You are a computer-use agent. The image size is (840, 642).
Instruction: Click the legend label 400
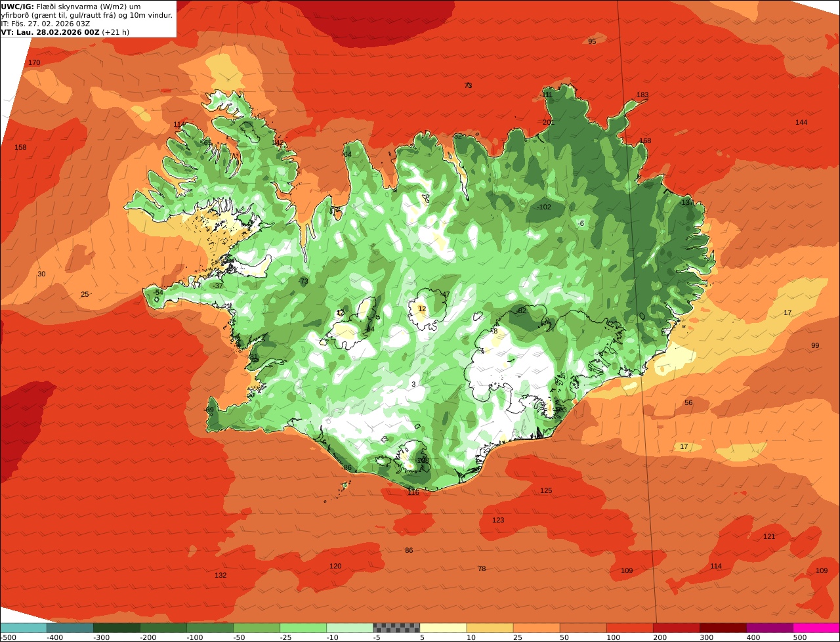(753, 637)
